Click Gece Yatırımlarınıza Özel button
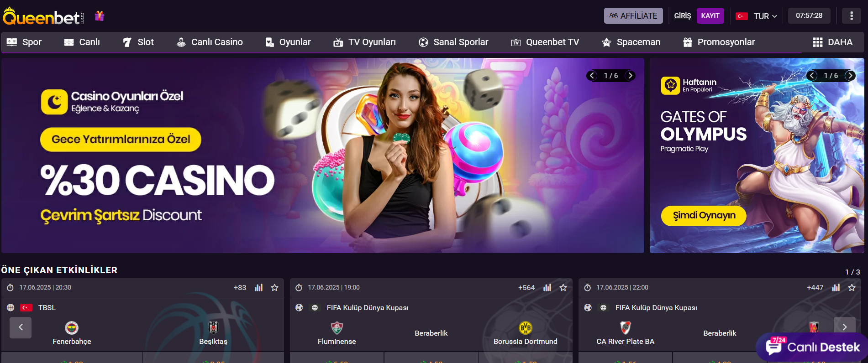The width and height of the screenshot is (868, 363). pos(121,140)
